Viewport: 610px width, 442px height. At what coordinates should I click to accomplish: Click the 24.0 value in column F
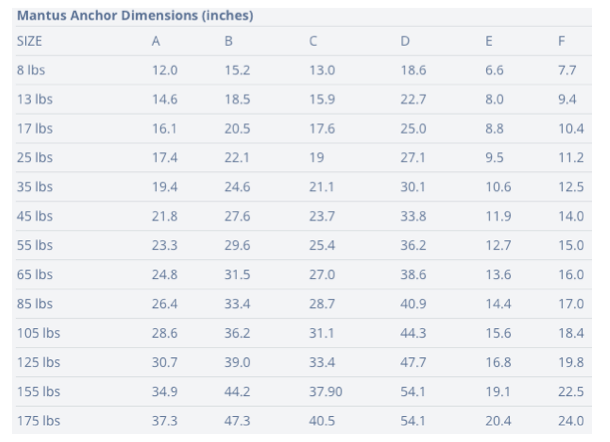571,421
